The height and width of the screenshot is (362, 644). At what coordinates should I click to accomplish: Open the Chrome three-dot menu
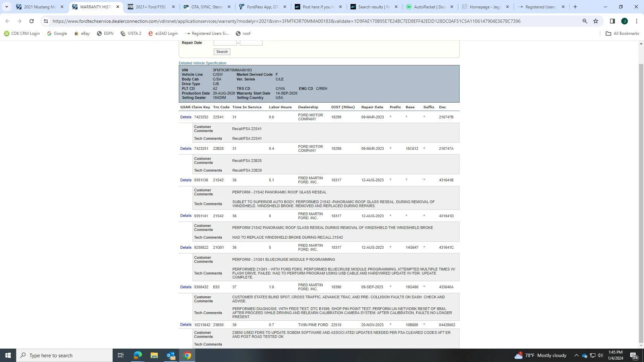click(x=636, y=21)
